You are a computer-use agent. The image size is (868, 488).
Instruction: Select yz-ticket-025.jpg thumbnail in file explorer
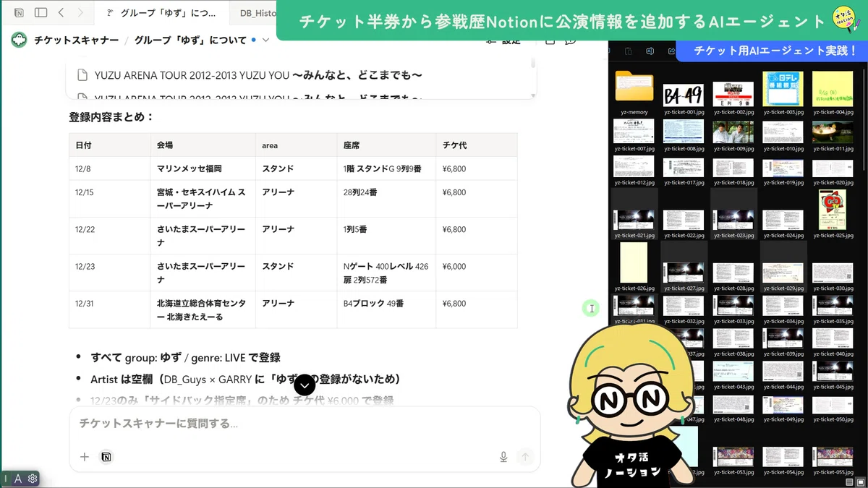pos(833,210)
